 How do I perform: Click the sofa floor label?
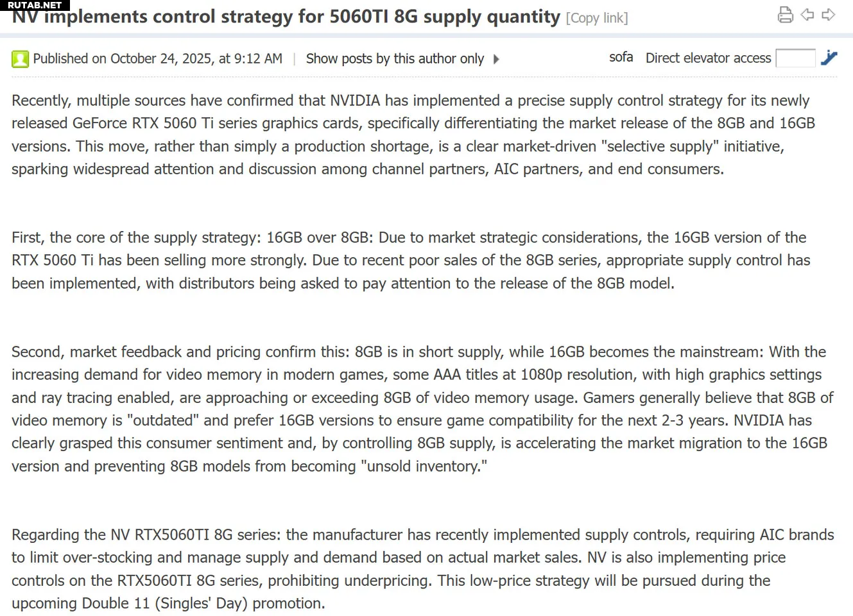(x=621, y=57)
